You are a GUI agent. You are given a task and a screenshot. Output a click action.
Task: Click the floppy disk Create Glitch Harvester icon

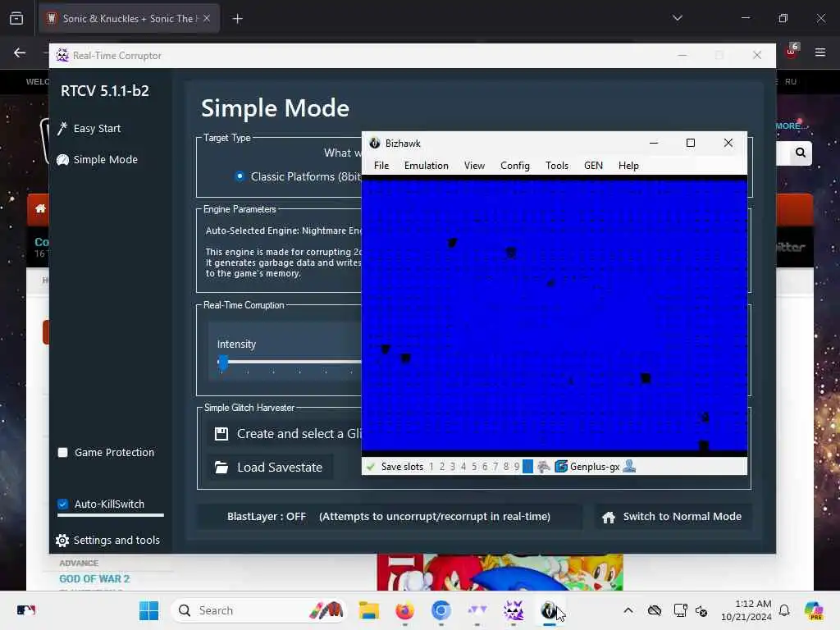[x=221, y=433]
